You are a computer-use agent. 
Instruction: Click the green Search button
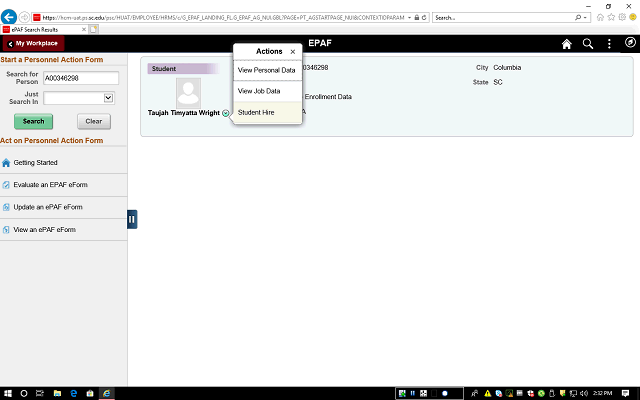(x=33, y=121)
